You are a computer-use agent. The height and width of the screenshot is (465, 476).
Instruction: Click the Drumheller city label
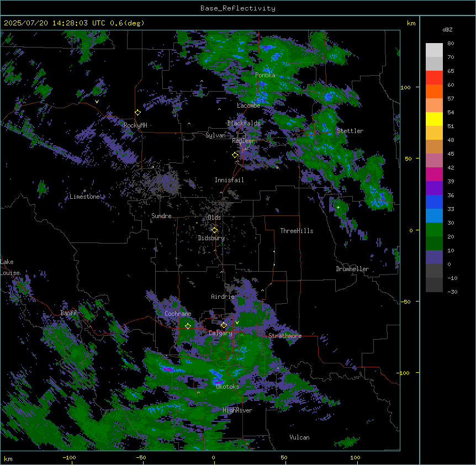click(x=352, y=269)
